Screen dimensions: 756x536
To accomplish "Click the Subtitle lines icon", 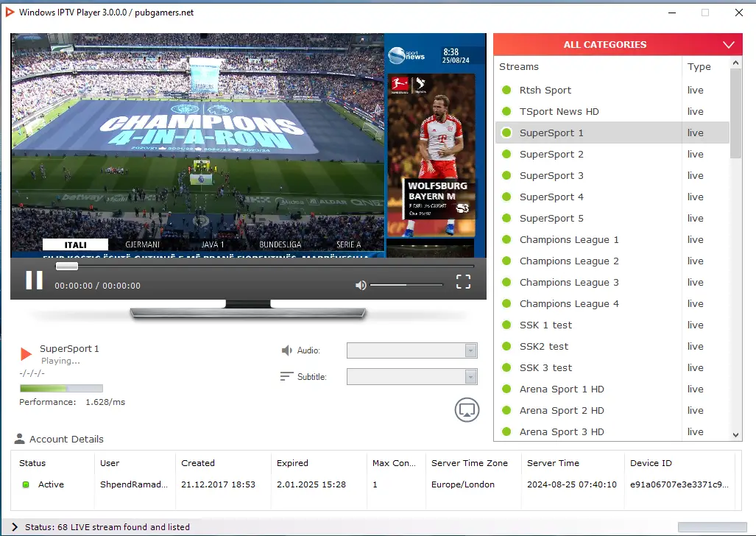I will [x=286, y=376].
